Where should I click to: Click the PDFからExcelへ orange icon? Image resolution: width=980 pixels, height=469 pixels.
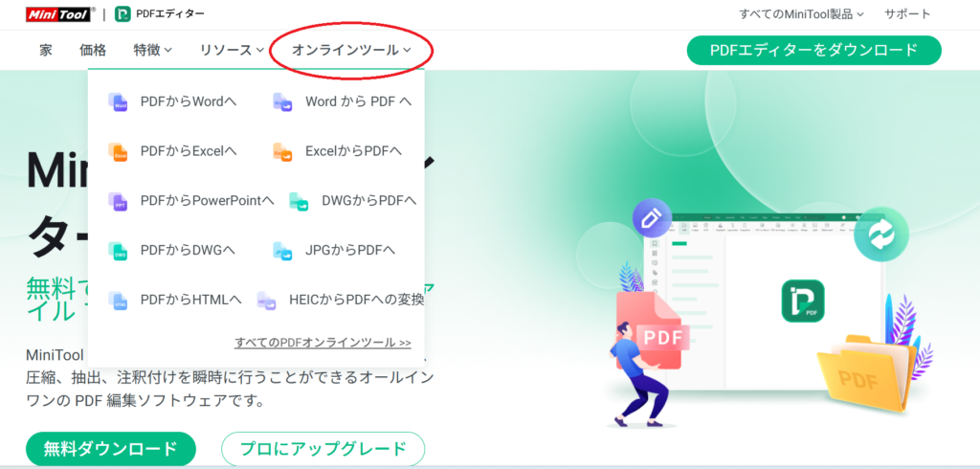pyautogui.click(x=118, y=152)
